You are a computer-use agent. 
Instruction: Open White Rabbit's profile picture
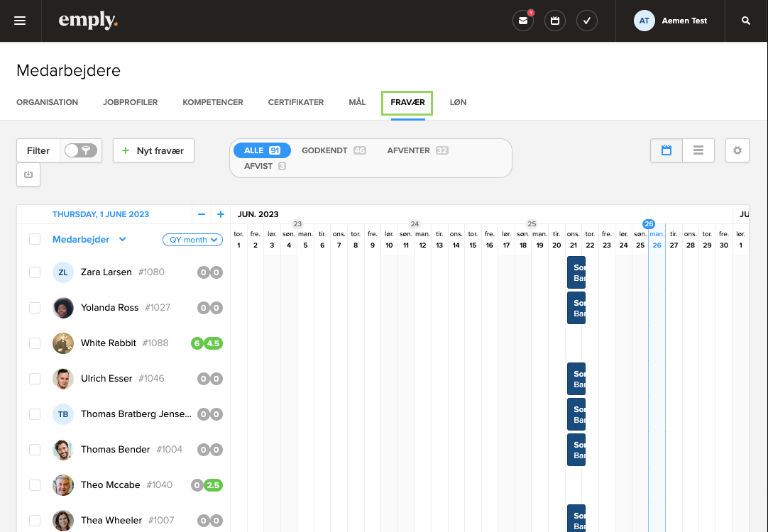[x=63, y=343]
